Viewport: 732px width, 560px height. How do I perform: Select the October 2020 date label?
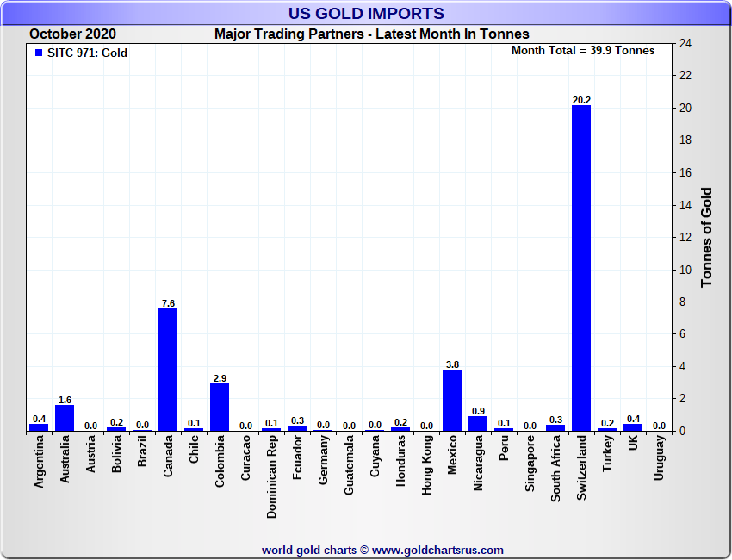(72, 34)
